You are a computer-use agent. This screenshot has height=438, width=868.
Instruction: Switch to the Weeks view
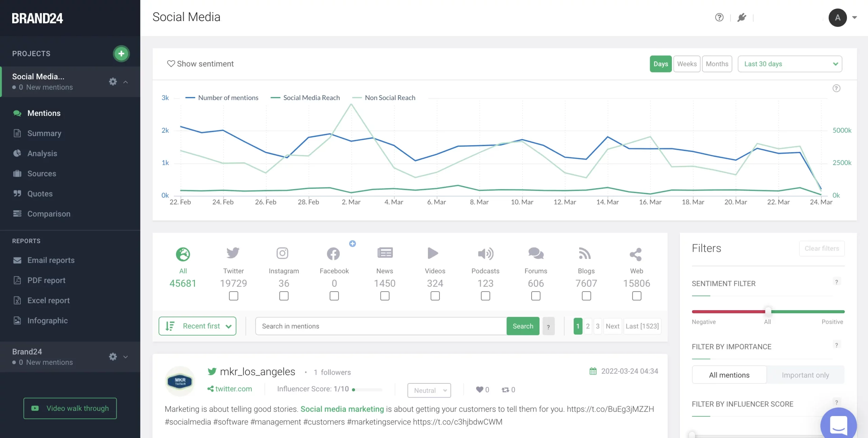pos(687,64)
